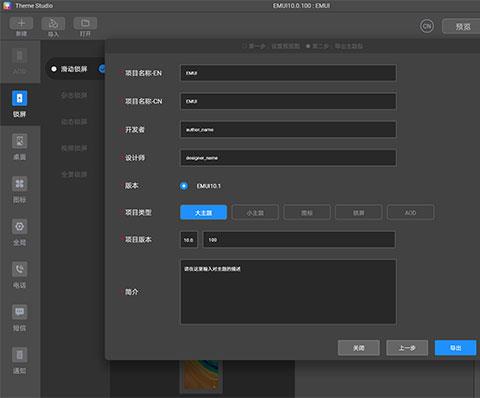Focus the 设计师 designer_name field

(288, 158)
